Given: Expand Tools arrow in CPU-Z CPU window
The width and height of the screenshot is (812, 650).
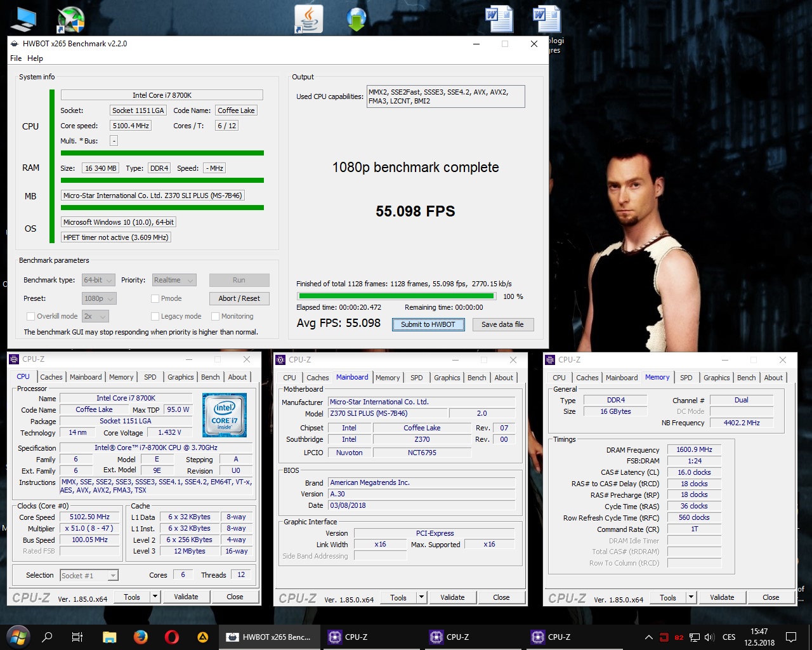Looking at the screenshot, I should (155, 597).
